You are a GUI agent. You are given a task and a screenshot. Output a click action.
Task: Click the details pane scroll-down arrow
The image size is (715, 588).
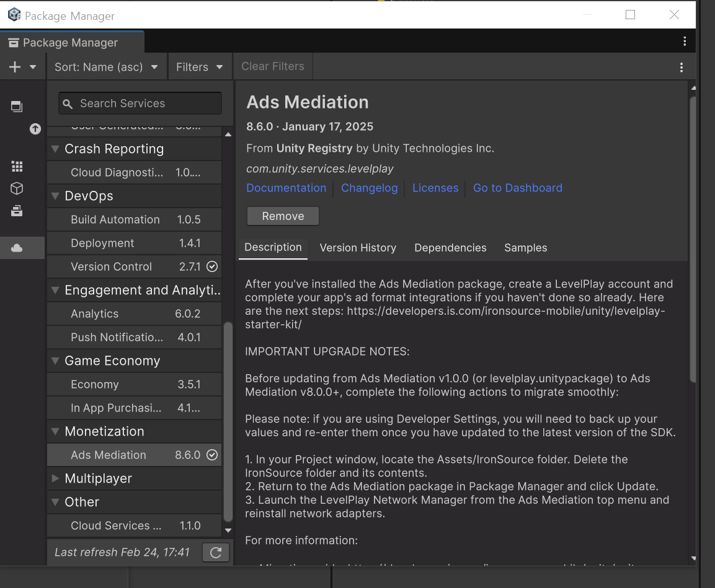693,558
